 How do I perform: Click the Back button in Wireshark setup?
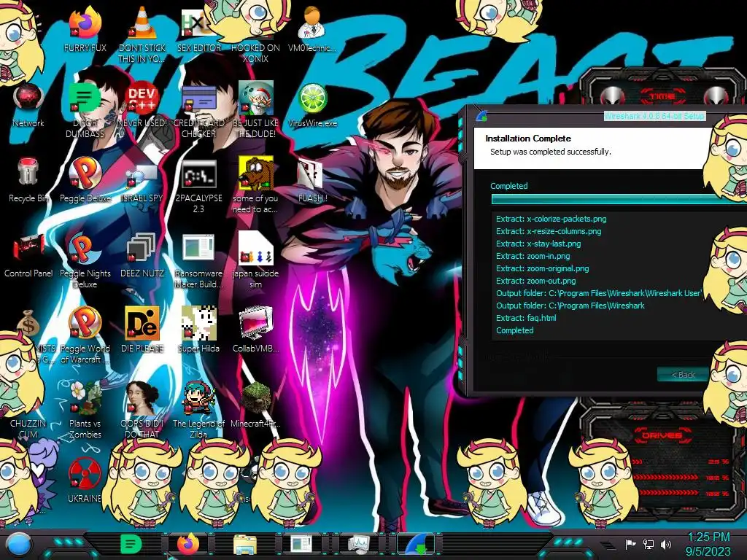[683, 375]
